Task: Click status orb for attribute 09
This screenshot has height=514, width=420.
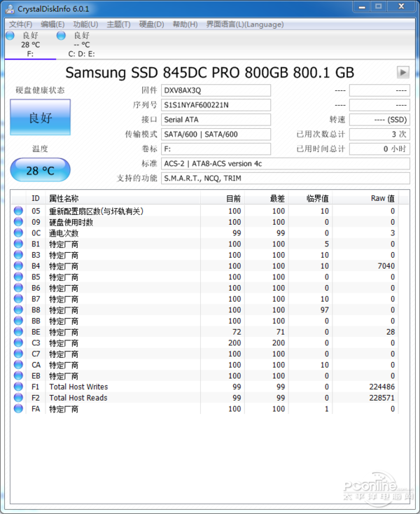Action: (18, 222)
